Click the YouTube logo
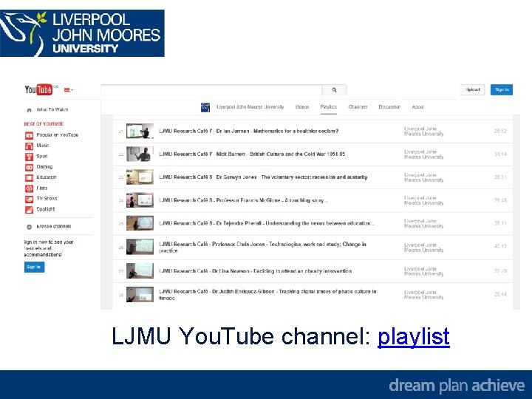 point(38,89)
